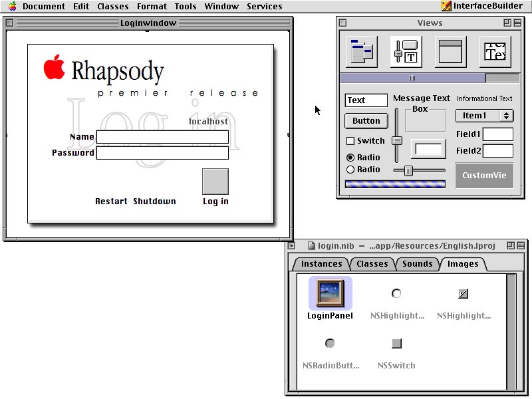Click the localhost label in Loginwindow
Screen dimensions: 532x399
click(208, 122)
